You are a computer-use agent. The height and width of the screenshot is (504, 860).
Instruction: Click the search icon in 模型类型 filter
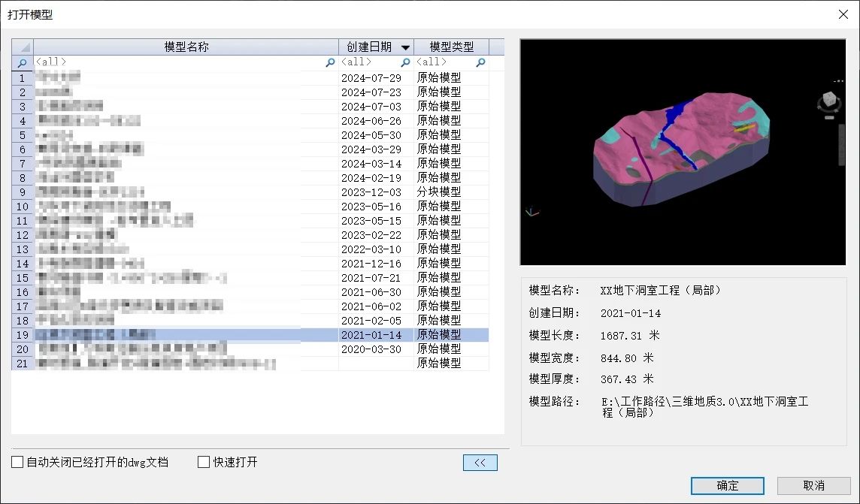(481, 63)
